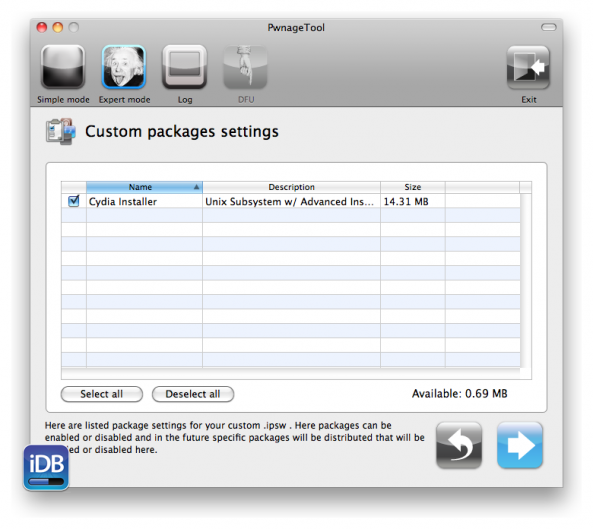Click the 14.31 MB size cell
Screen dimensions: 593x529
pos(406,202)
